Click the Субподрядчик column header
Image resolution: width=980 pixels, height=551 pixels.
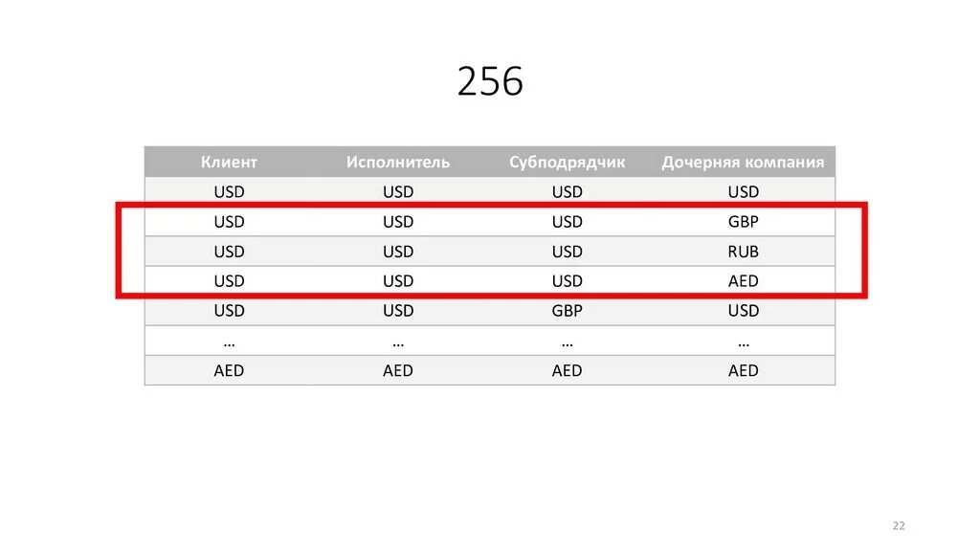pyautogui.click(x=567, y=162)
